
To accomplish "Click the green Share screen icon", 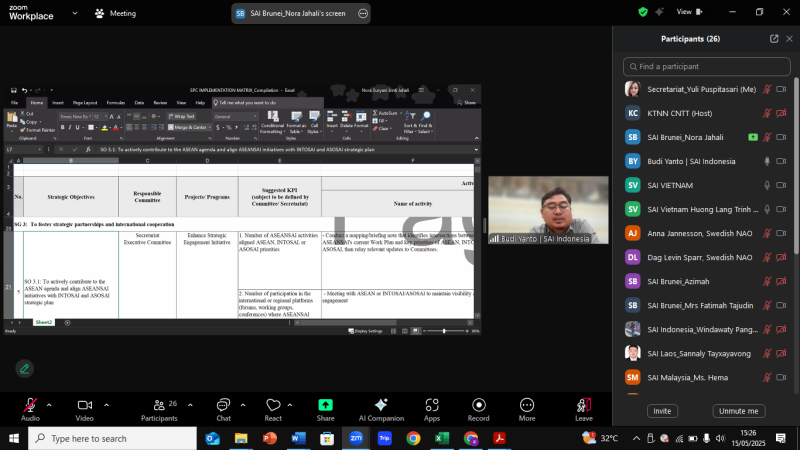I will 325,405.
